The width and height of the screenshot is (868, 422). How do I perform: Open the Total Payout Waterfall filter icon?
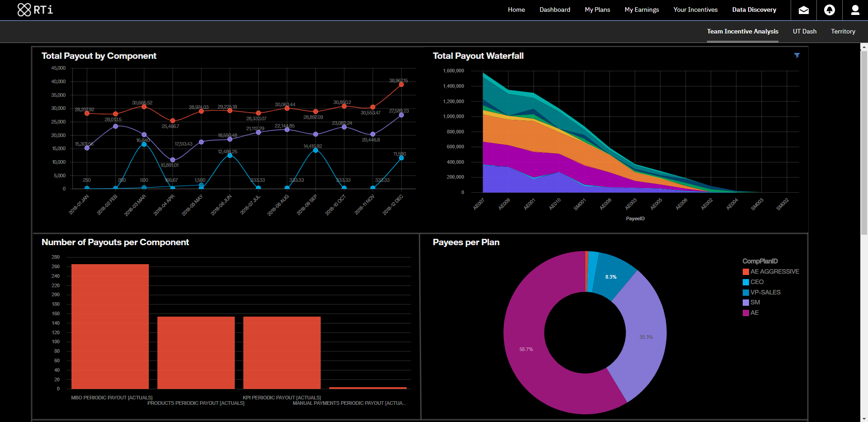[797, 55]
